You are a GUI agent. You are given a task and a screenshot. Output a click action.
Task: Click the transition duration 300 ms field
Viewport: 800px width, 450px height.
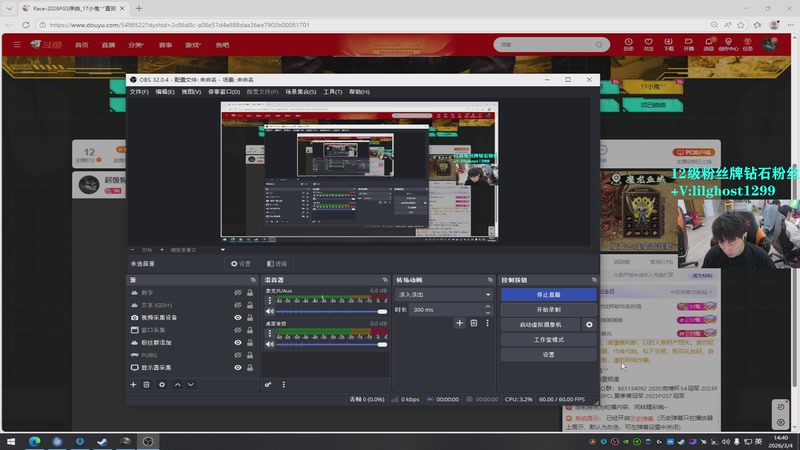[445, 310]
